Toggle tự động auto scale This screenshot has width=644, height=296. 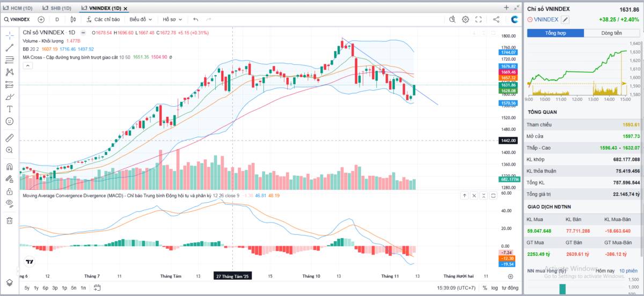click(x=510, y=288)
